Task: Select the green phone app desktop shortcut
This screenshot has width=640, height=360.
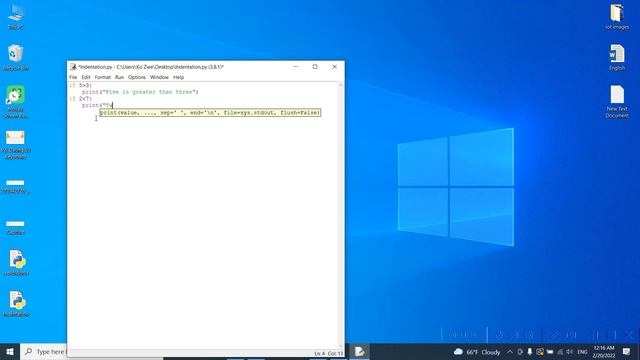Action: (16, 102)
